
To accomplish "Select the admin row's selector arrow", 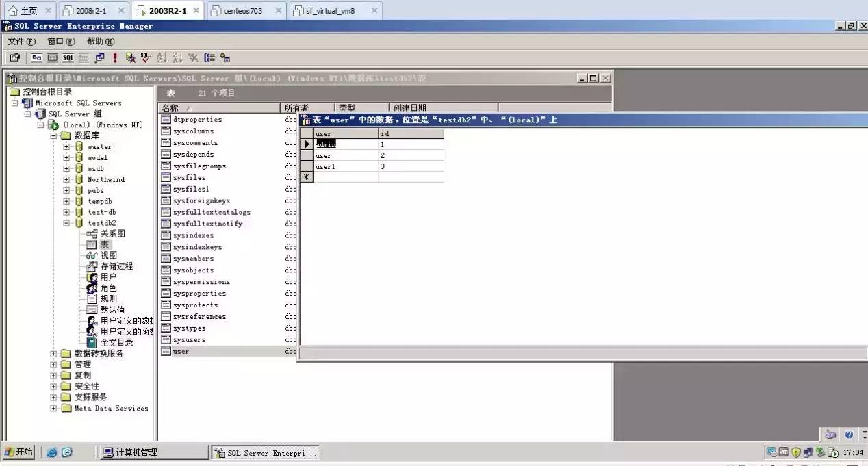I will point(307,144).
